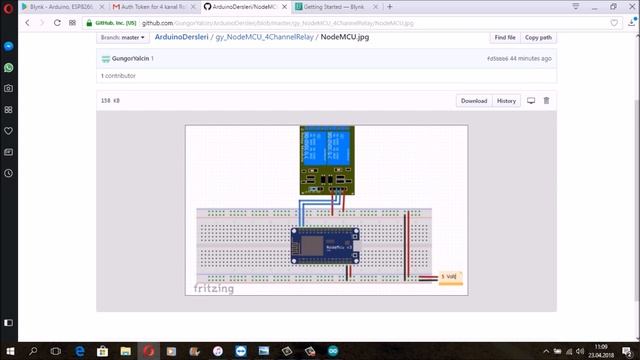Open Windows taskbar search

click(33, 351)
